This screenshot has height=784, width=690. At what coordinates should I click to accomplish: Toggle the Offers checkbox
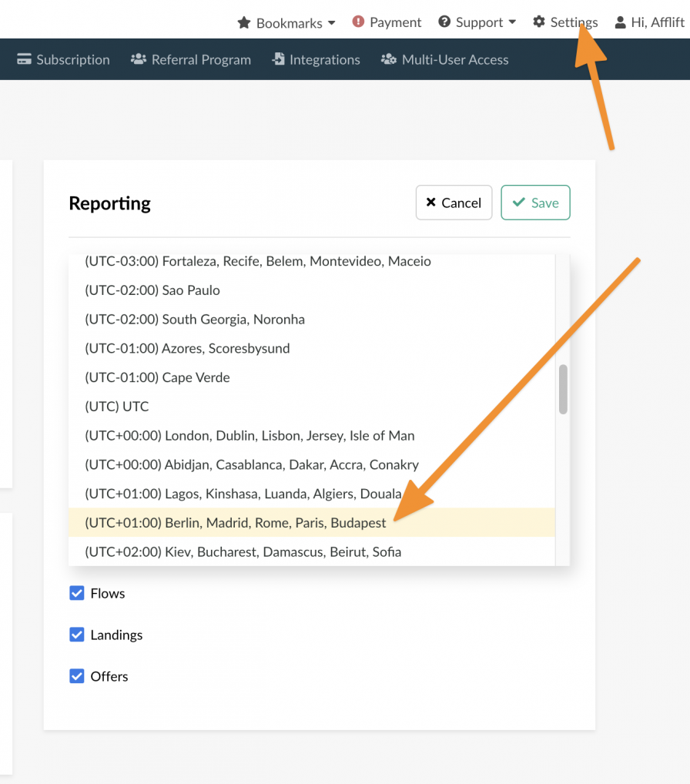(77, 676)
